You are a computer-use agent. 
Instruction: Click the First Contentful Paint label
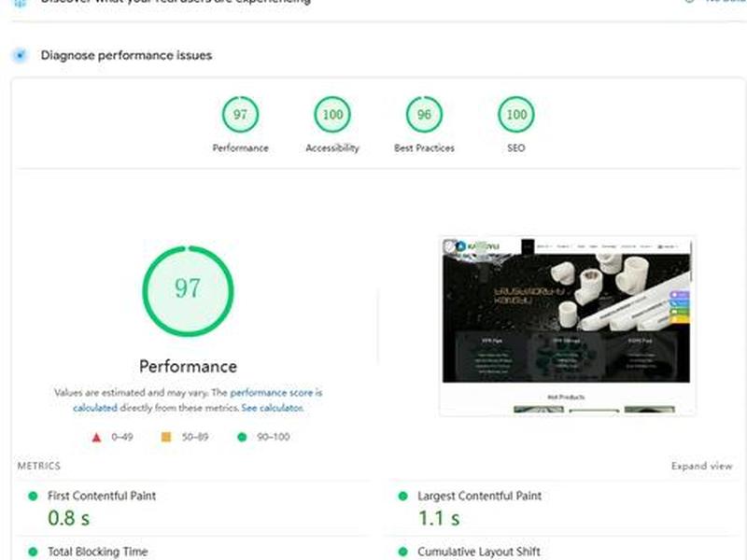coord(102,496)
